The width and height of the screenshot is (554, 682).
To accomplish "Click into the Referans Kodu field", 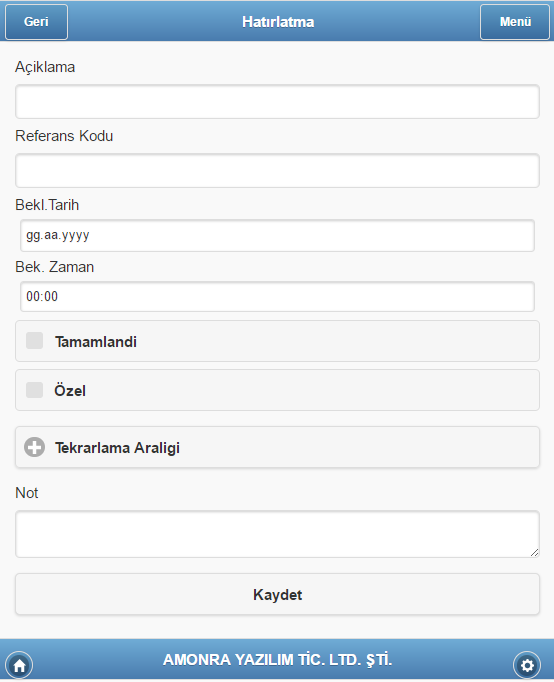I will click(277, 170).
